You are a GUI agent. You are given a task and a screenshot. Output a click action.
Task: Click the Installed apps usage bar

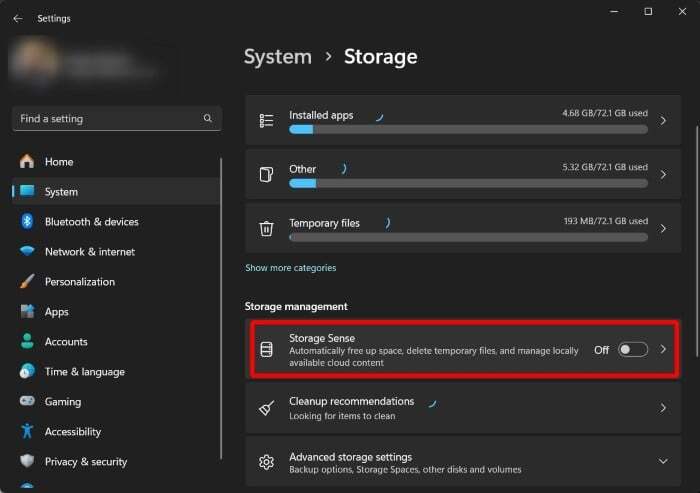click(468, 130)
